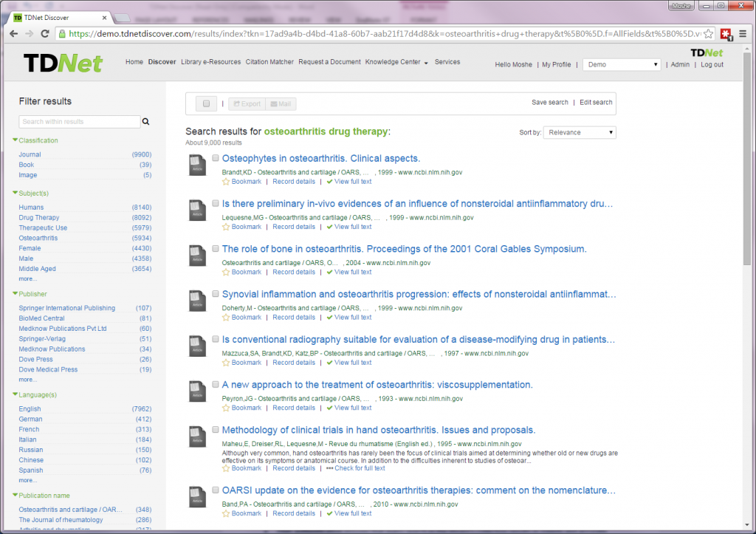Click article icon for Methodology of clinical trials
Viewport: 756px width, 534px height.
coord(197,437)
